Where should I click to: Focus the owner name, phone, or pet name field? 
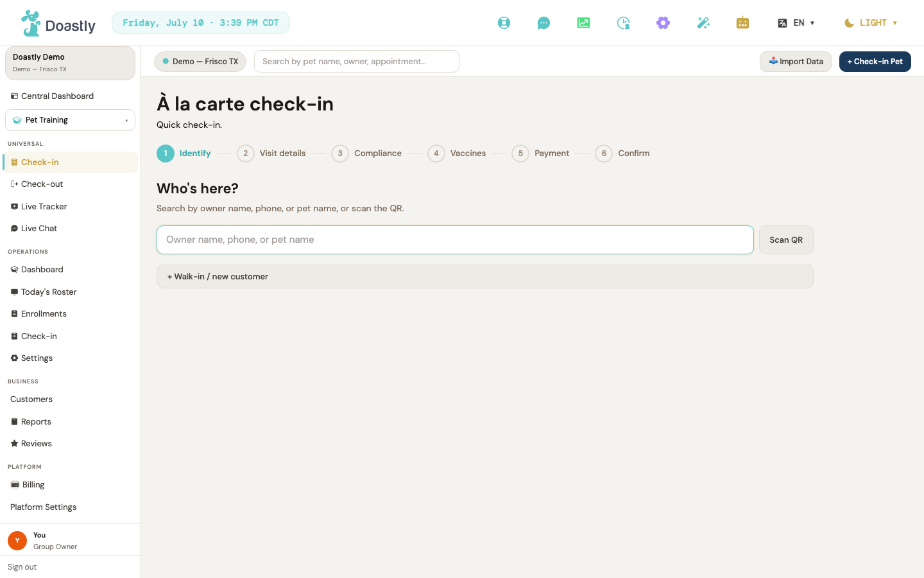455,240
